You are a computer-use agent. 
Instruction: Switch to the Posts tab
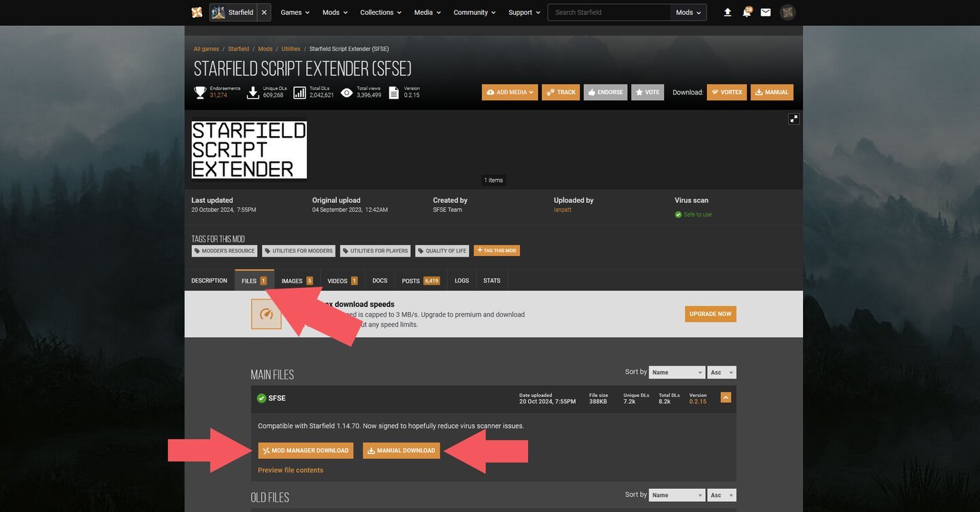click(x=421, y=281)
